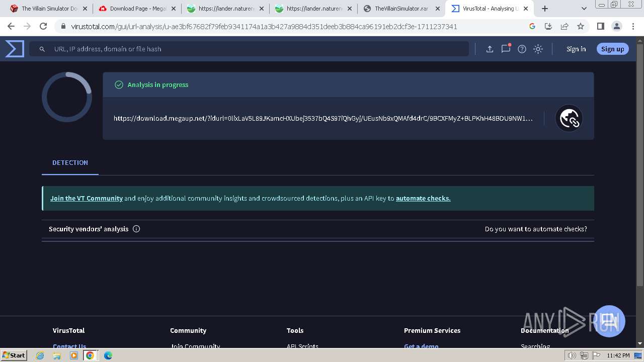644x362 pixels.
Task: Click the Sign in link
Action: click(x=576, y=49)
